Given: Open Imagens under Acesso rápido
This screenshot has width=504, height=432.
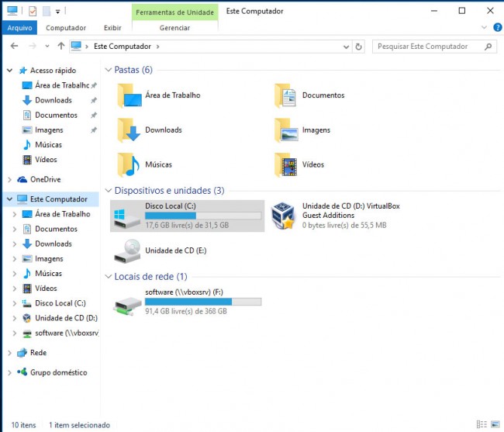Looking at the screenshot, I should tap(49, 130).
